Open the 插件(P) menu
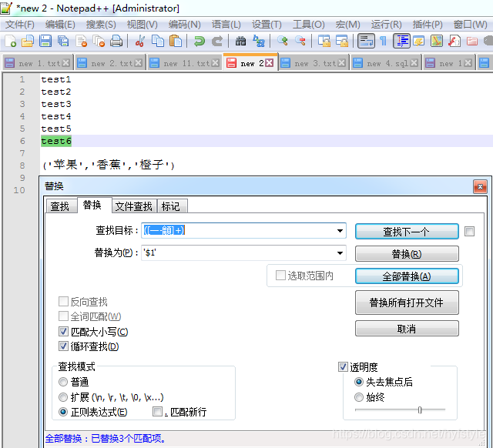Screen dimensions: 493x448 (428, 25)
